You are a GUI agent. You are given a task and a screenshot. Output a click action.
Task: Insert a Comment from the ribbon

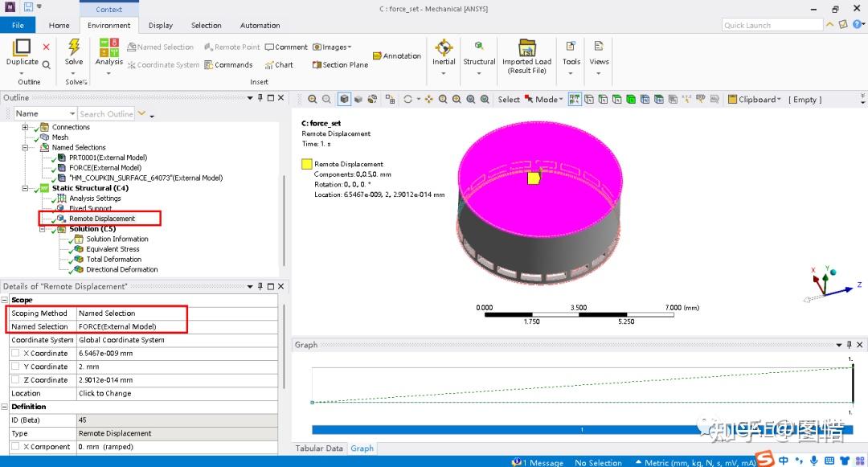point(286,47)
